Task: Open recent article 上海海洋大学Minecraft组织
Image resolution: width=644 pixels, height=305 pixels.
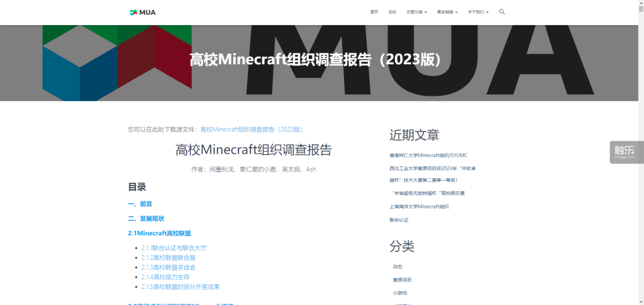Action: coord(419,207)
